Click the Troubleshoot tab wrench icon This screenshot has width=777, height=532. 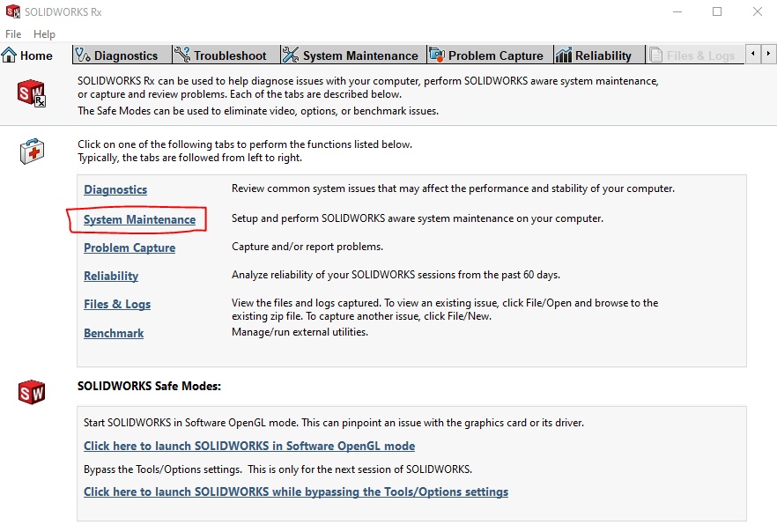[x=181, y=55]
